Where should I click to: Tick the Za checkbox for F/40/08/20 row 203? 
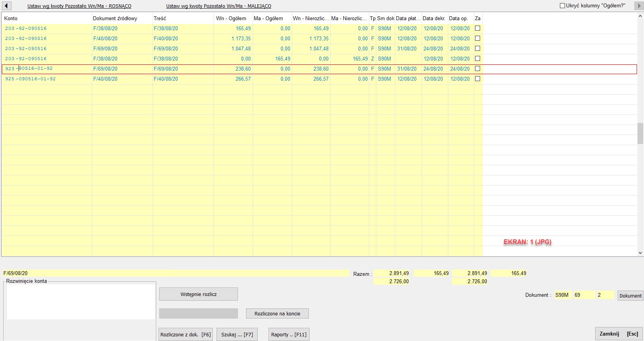coord(477,38)
